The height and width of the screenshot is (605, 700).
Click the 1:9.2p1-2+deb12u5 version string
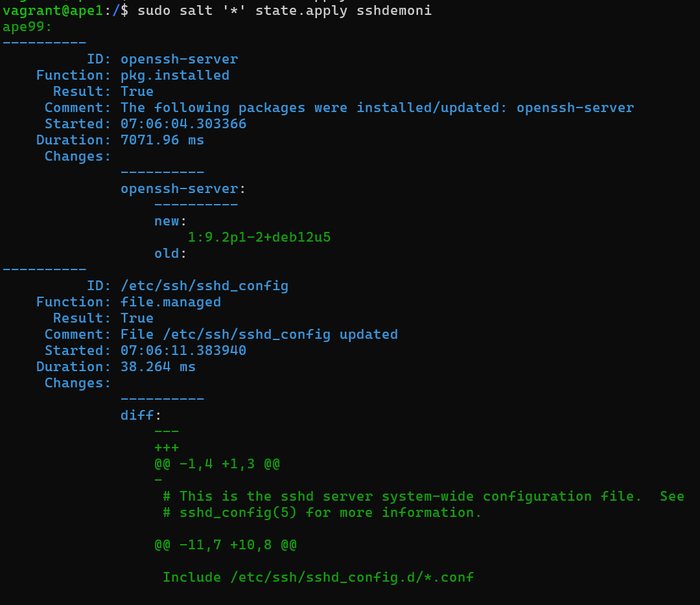pyautogui.click(x=259, y=237)
